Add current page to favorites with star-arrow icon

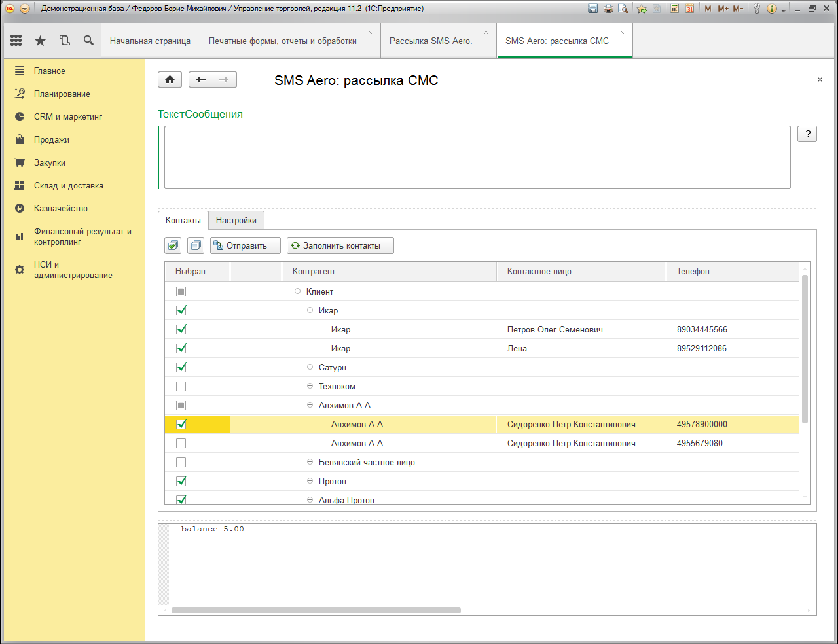pos(642,9)
